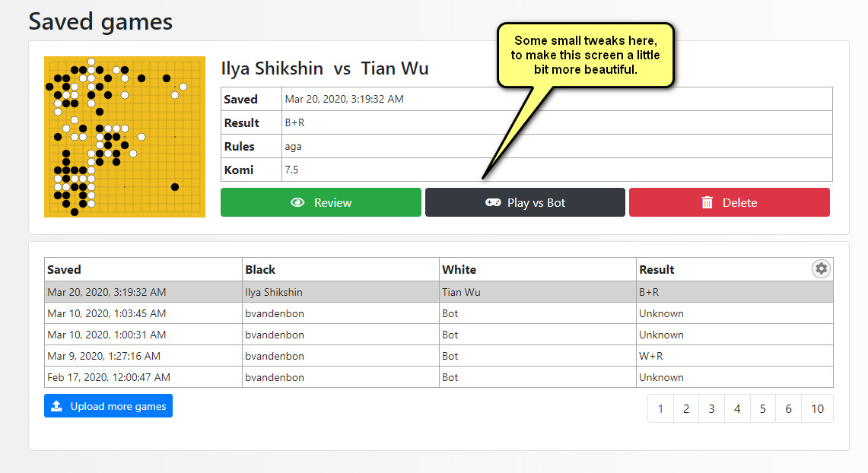Click the gamepad icon on Play vs Bot

click(x=493, y=203)
